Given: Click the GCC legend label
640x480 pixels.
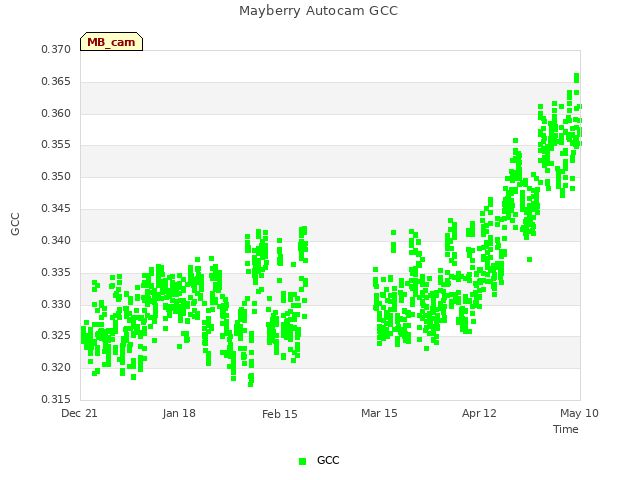Looking at the screenshot, I should point(328,460).
